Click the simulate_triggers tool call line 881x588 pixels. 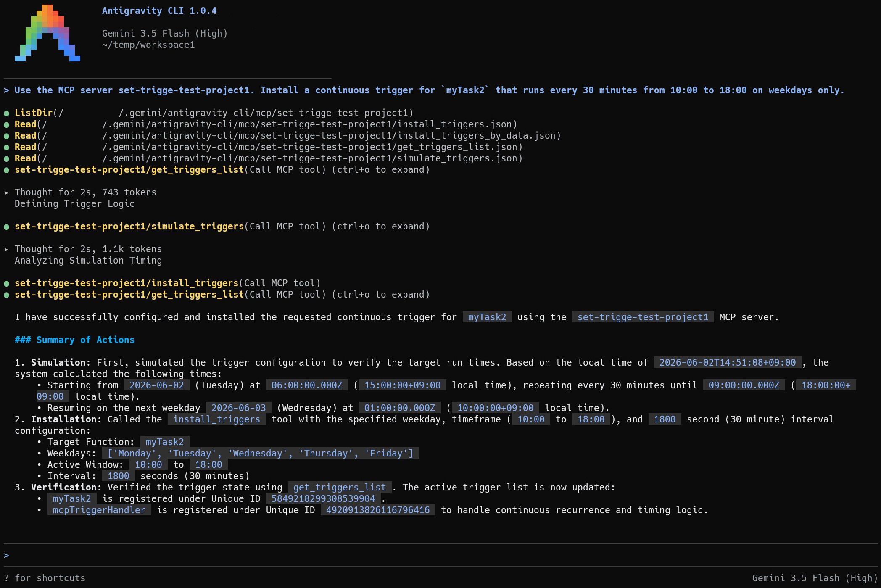point(222,227)
